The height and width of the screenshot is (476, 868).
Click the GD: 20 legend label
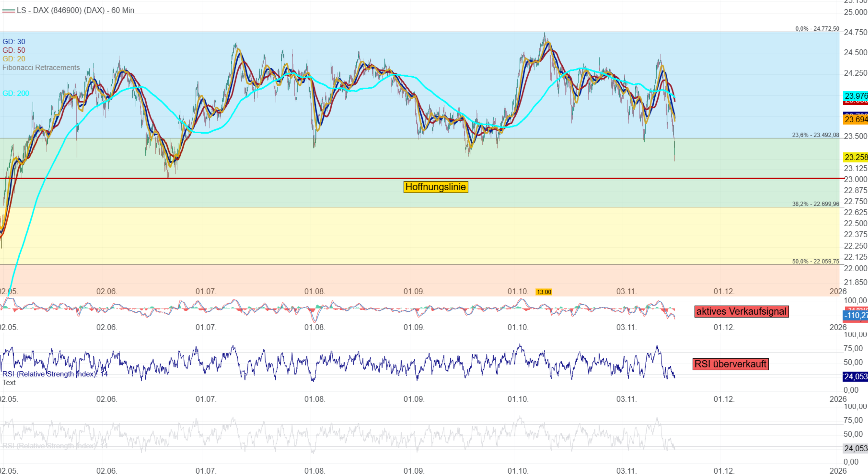[14, 59]
